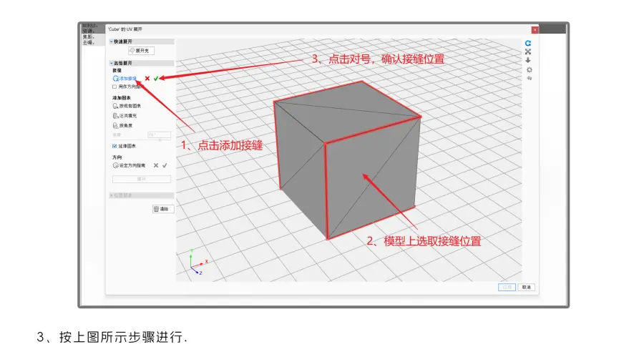Click the 'Cube' 的 UV 展开 title text
This screenshot has width=644, height=362.
point(125,29)
